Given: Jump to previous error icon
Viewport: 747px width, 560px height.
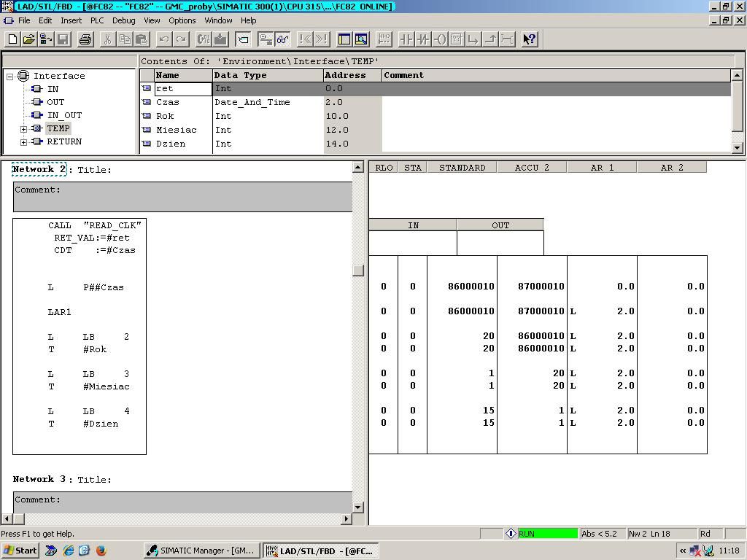Looking at the screenshot, I should (x=305, y=39).
